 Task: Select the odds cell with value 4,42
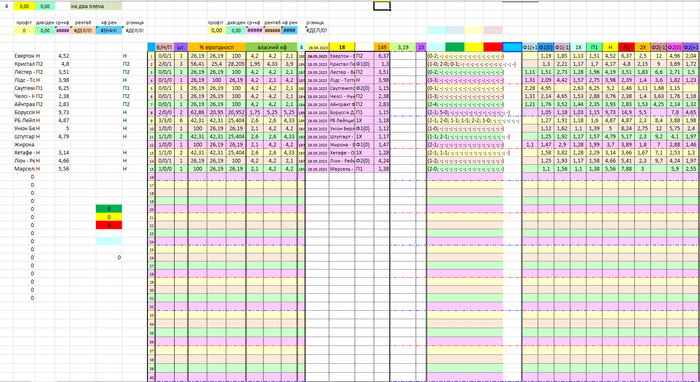[562, 80]
